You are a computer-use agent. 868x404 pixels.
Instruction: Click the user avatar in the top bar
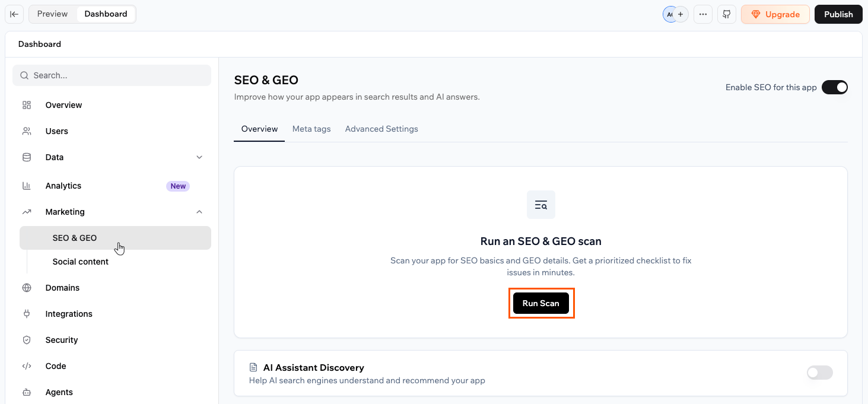coord(669,14)
